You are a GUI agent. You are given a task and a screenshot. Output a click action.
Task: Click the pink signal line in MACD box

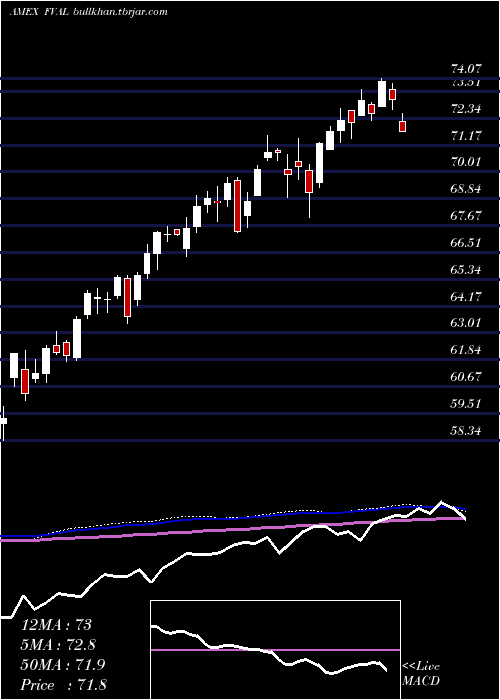275,650
